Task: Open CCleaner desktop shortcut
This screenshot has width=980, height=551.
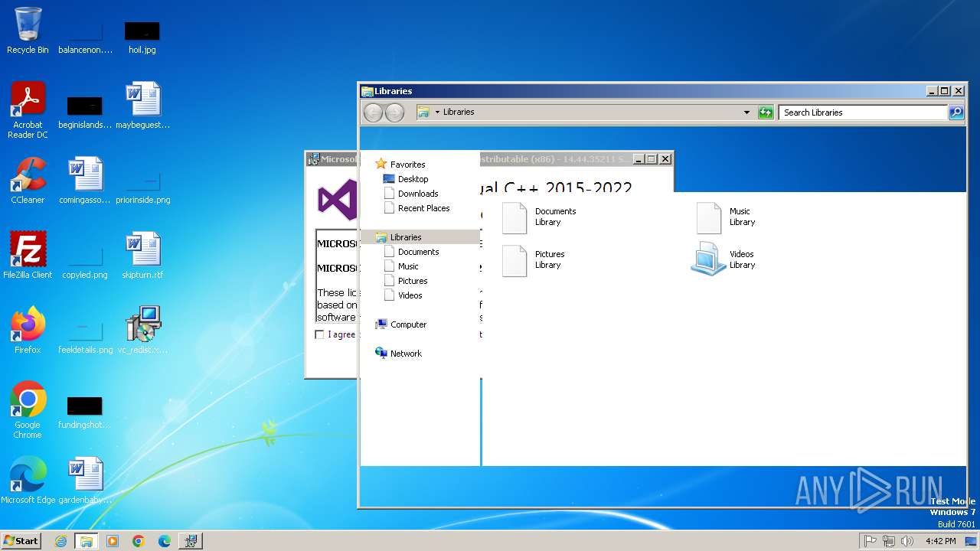Action: tap(28, 181)
